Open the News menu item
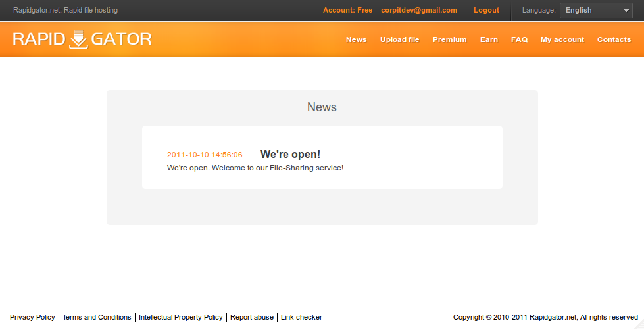This screenshot has width=644, height=329. point(356,40)
